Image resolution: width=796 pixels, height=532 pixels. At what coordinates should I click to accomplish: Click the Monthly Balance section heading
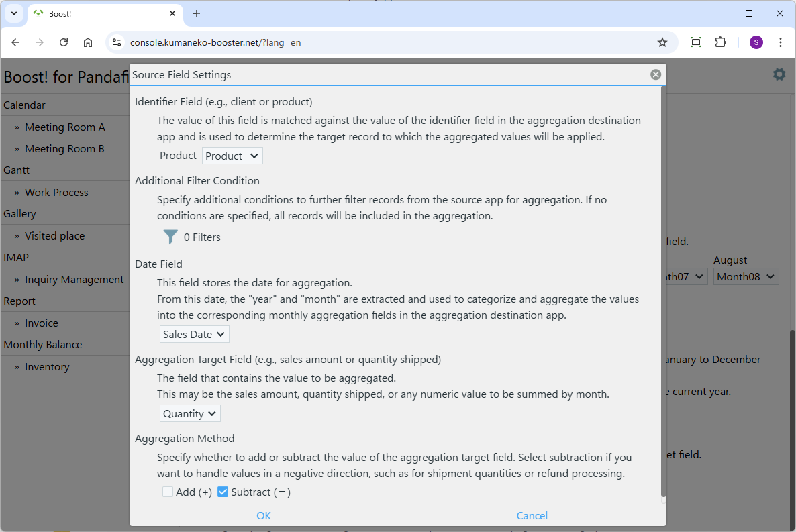(x=43, y=345)
